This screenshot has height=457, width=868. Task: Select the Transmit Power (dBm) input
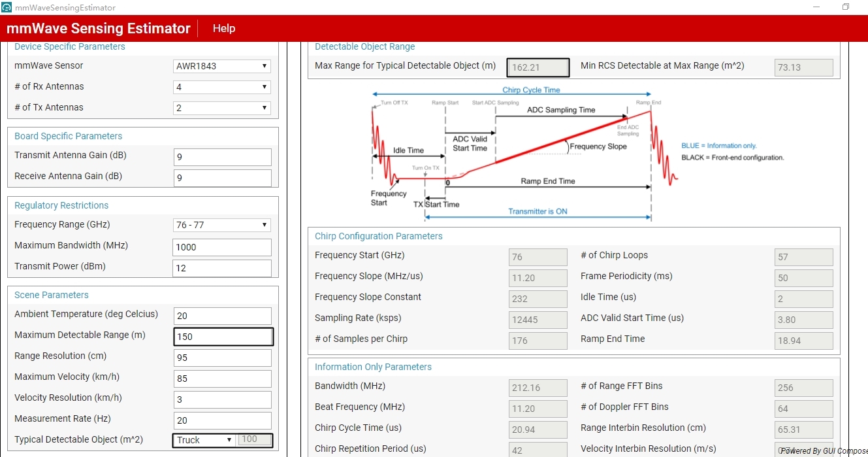pos(222,268)
